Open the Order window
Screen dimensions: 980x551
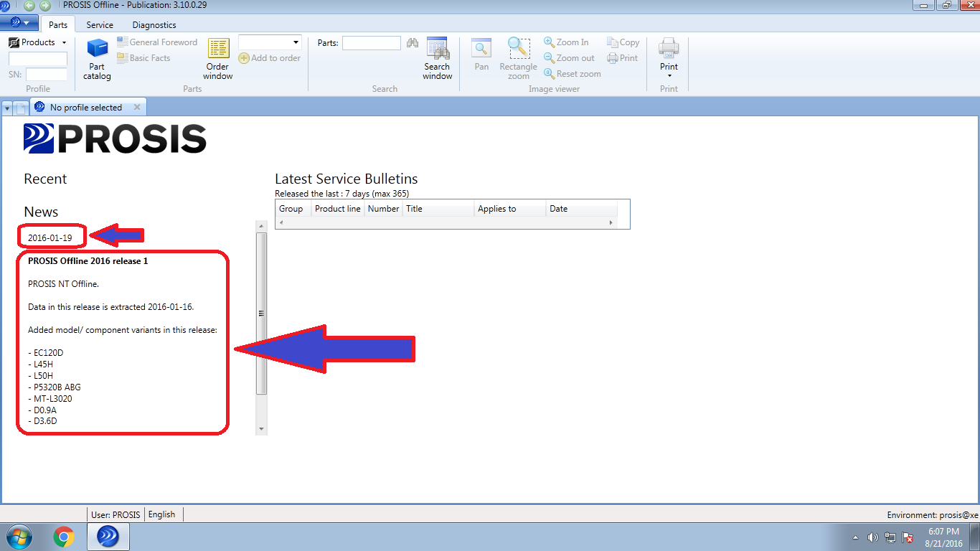pos(217,59)
